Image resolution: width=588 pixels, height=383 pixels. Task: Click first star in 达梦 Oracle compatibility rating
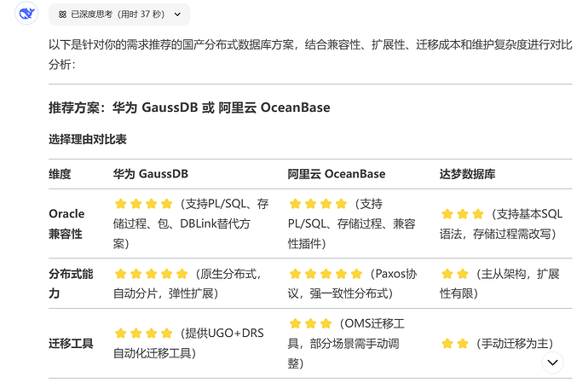coord(447,214)
